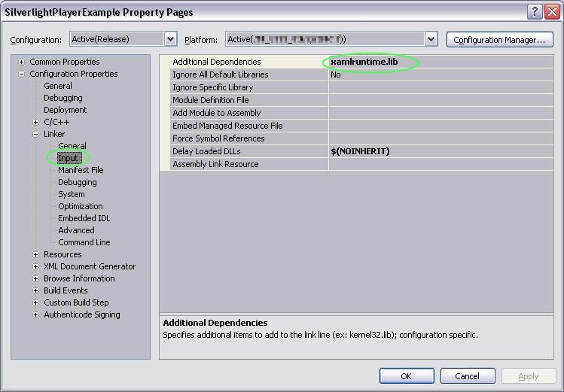
Task: Select Common Properties item
Action: [65, 62]
